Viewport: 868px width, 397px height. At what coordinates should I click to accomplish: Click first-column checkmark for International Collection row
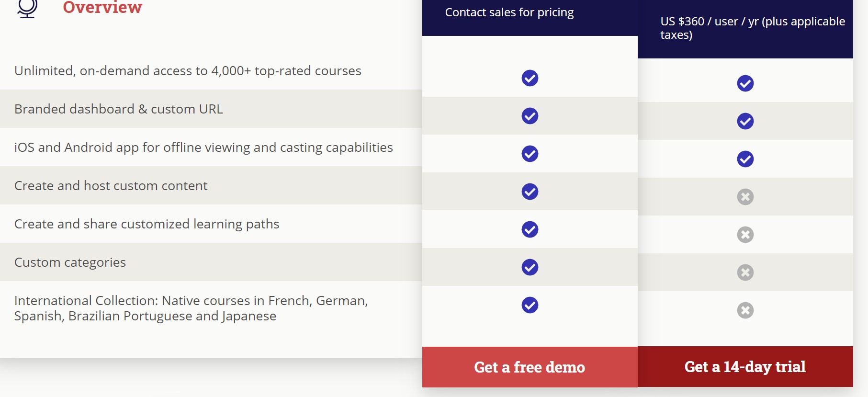click(x=530, y=305)
